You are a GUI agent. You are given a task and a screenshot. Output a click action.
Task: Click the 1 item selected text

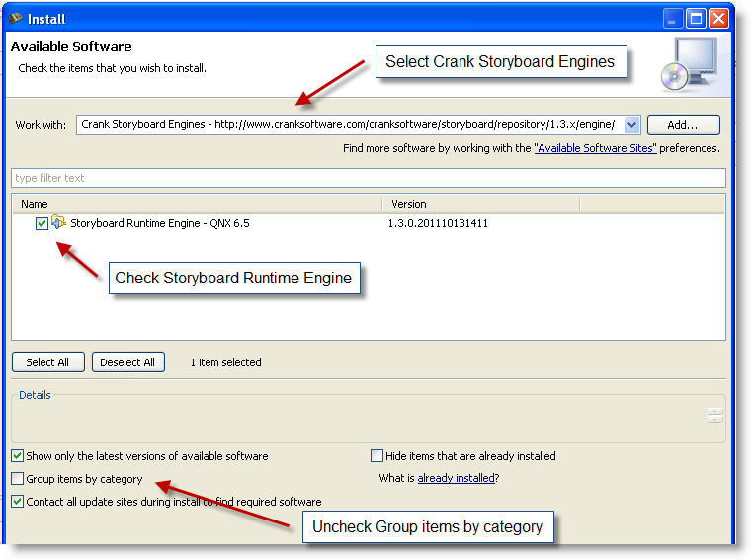[x=225, y=362]
